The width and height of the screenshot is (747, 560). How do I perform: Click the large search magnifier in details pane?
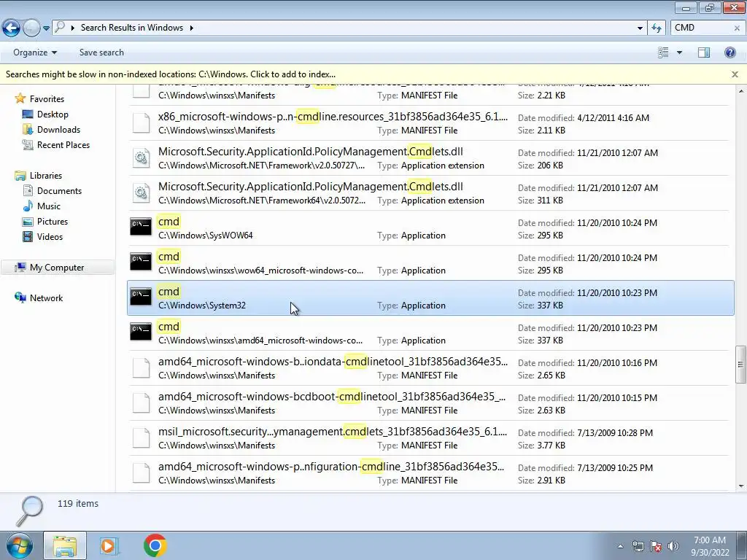pyautogui.click(x=29, y=510)
